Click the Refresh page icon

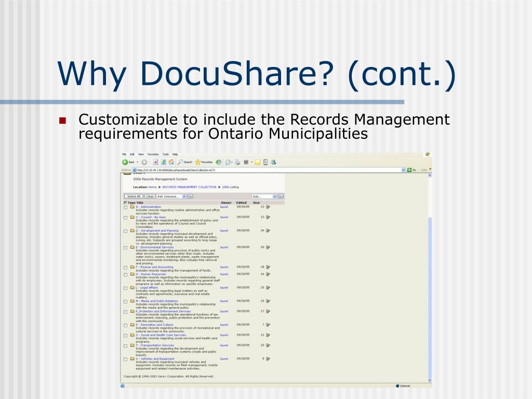coord(164,162)
